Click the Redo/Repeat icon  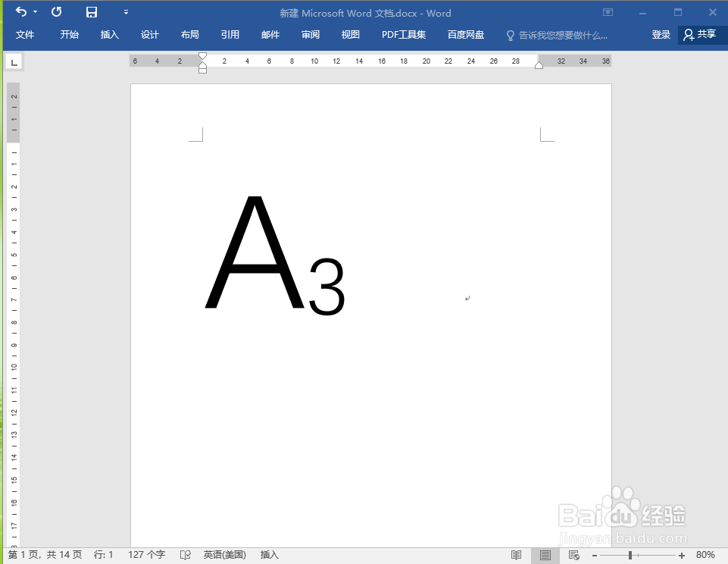pos(56,11)
